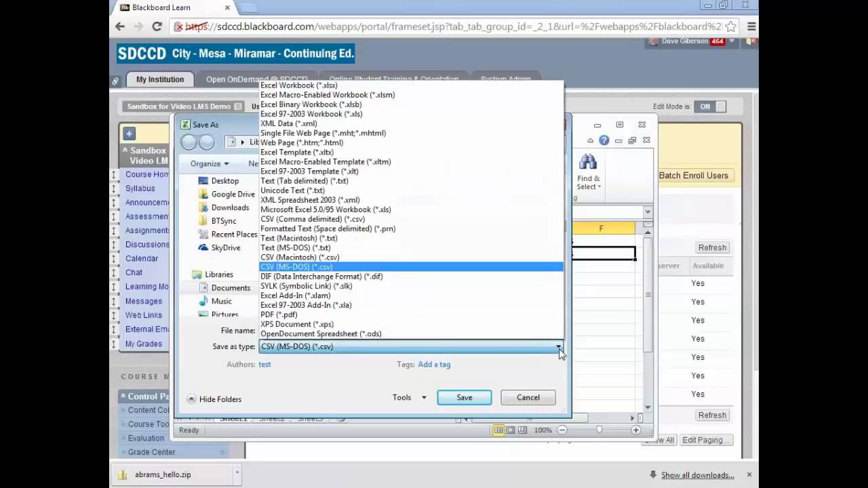Click the Desktop icon in Save As
Viewport: 868px width, 488px height.
tap(203, 181)
